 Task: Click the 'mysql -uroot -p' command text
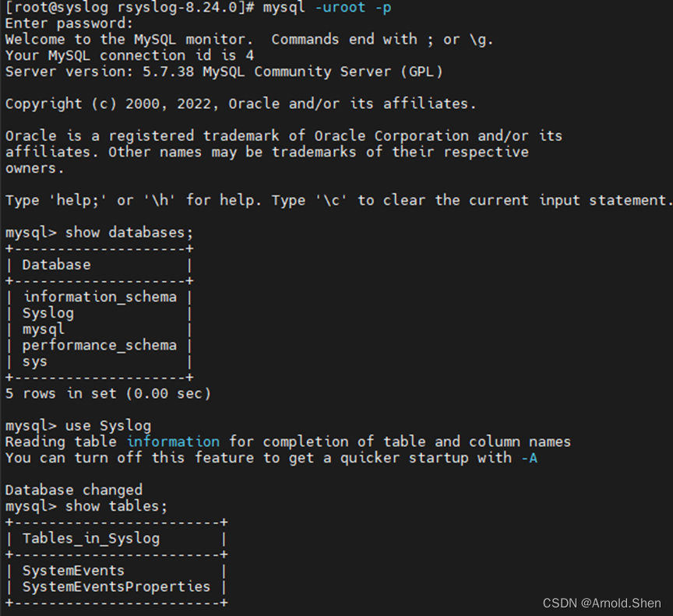click(327, 8)
